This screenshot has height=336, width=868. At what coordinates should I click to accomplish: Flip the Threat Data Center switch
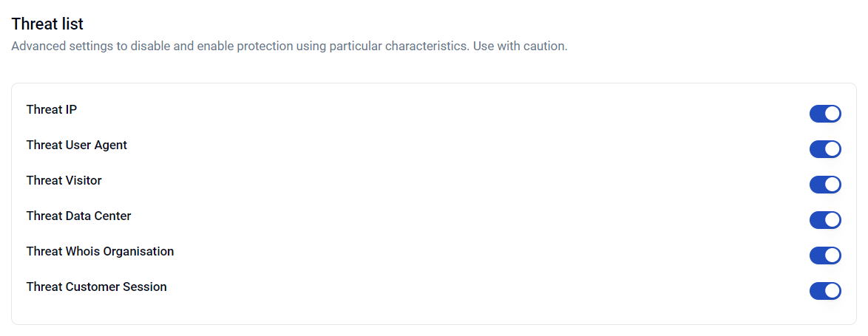(x=825, y=220)
